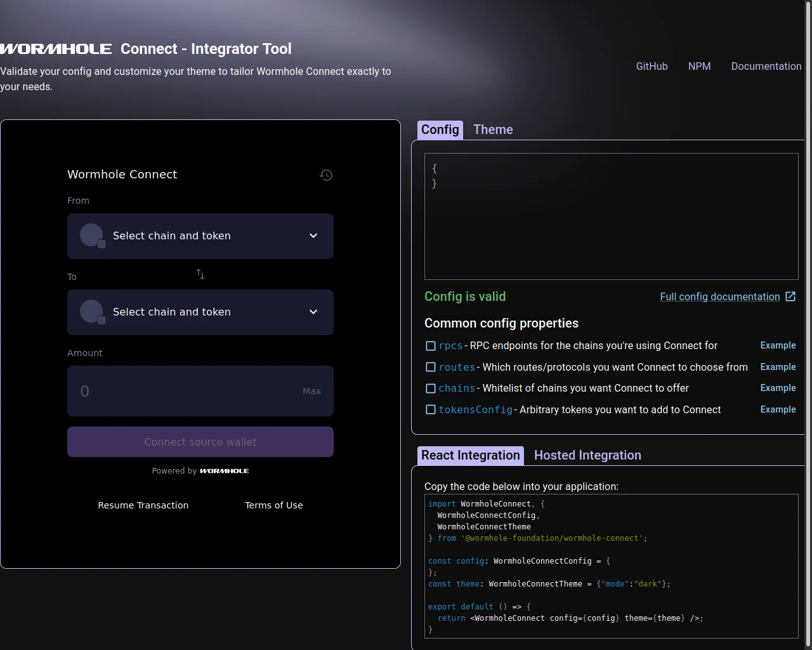
Task: Select the React Integration tab
Action: pyautogui.click(x=471, y=455)
